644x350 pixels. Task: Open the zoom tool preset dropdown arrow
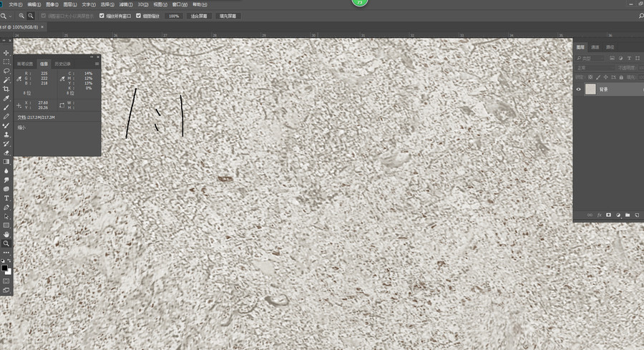[10, 16]
